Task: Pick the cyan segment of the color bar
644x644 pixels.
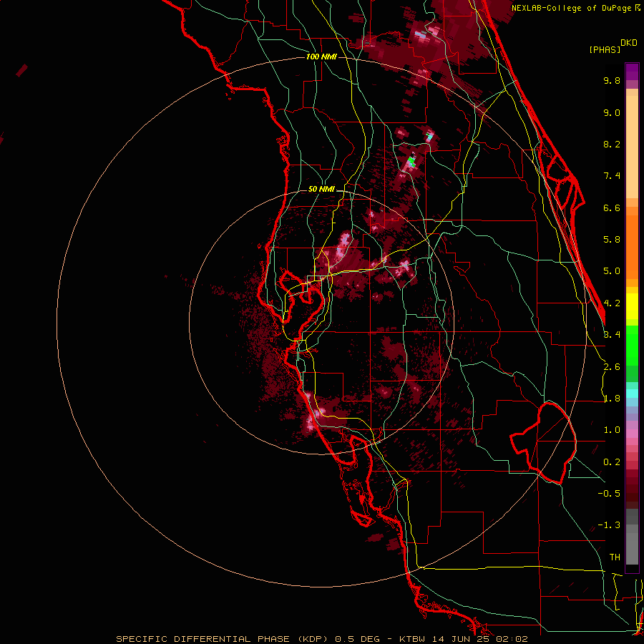Action: tap(632, 394)
